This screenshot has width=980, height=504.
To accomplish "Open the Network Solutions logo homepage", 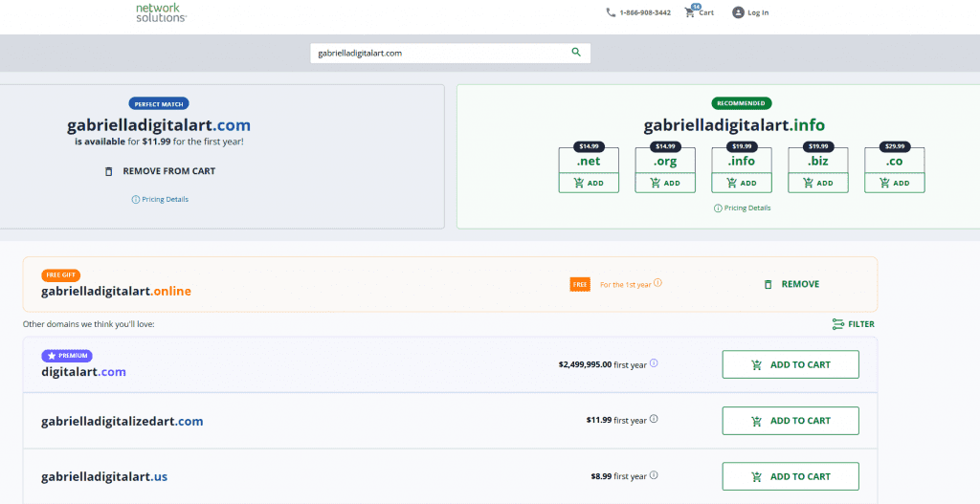I will (x=161, y=12).
